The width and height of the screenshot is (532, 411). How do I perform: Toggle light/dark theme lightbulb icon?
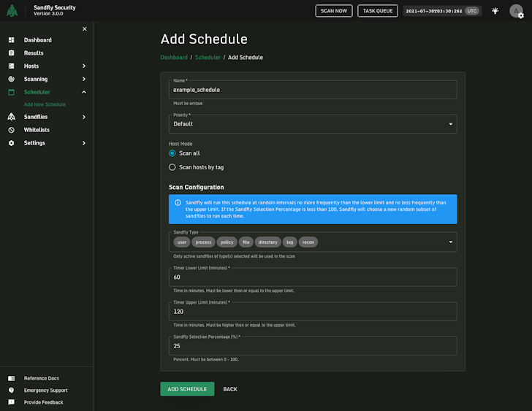point(495,11)
